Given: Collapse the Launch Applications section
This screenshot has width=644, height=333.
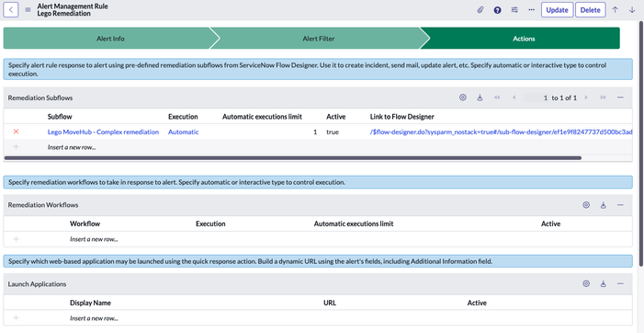Looking at the screenshot, I should click(x=620, y=283).
